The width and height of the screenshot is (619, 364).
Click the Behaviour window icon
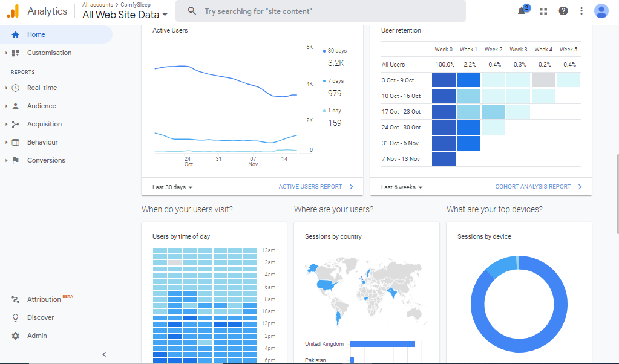point(15,142)
